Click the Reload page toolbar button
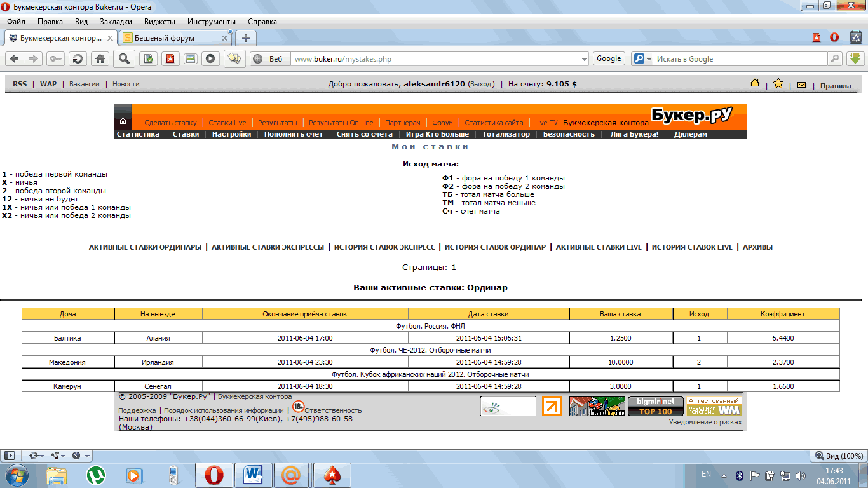The image size is (868, 488). point(78,59)
